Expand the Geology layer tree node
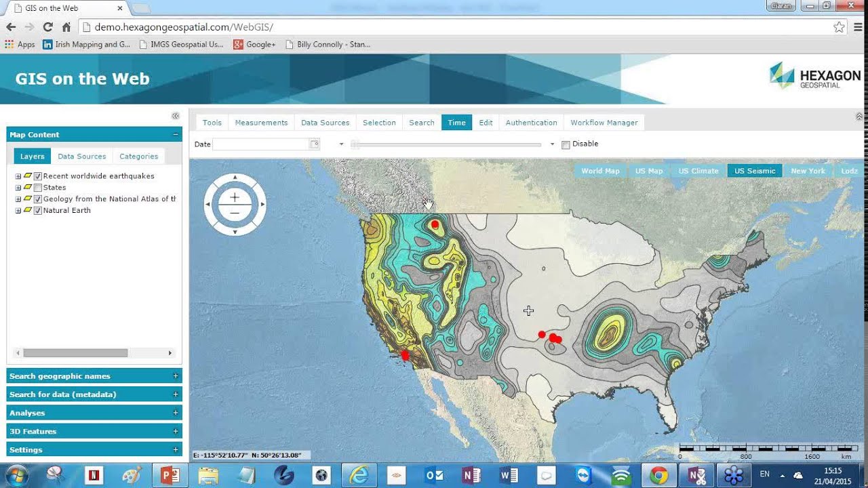Viewport: 868px width, 488px height. [18, 199]
